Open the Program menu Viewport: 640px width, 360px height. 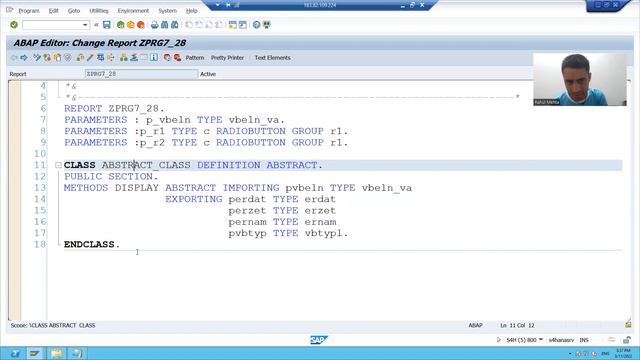point(29,11)
